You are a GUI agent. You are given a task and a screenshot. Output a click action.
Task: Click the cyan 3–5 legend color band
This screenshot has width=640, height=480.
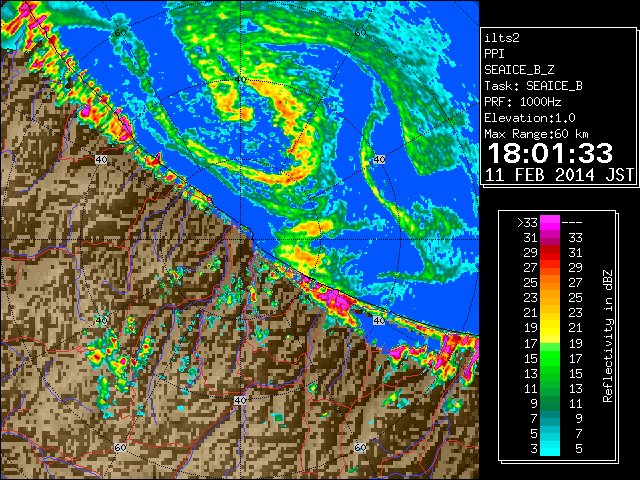(x=550, y=448)
